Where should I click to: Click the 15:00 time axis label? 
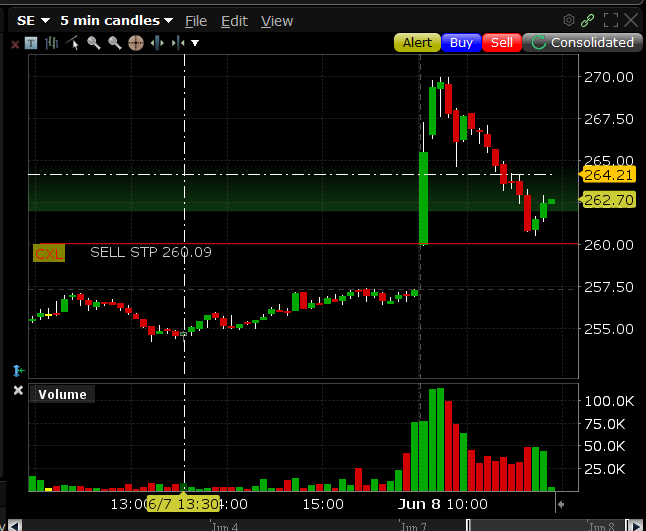click(323, 504)
